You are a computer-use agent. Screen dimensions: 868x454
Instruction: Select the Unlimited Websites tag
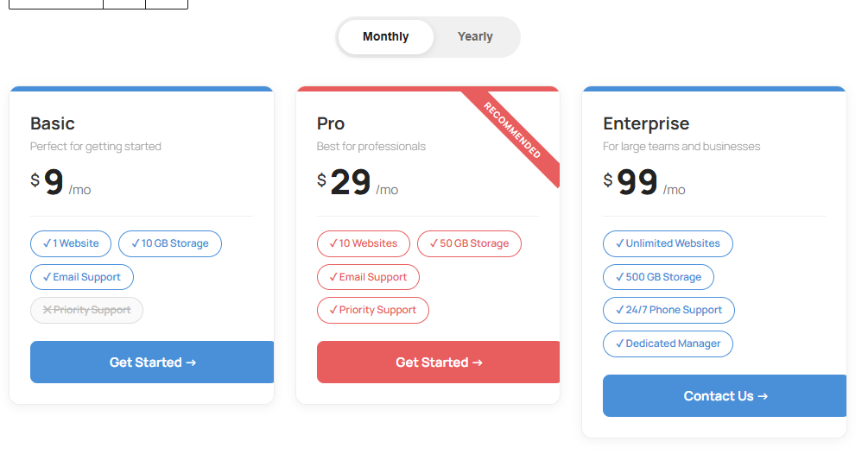pos(668,244)
